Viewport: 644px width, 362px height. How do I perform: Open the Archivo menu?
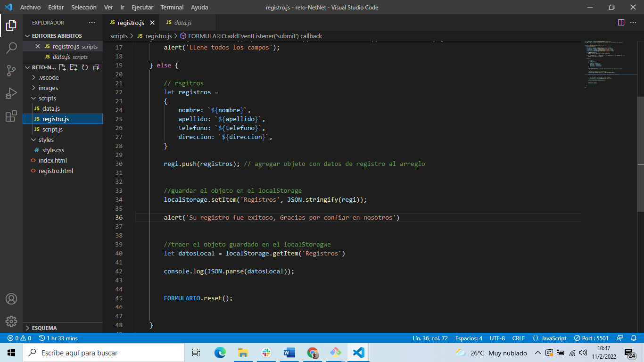pos(30,7)
